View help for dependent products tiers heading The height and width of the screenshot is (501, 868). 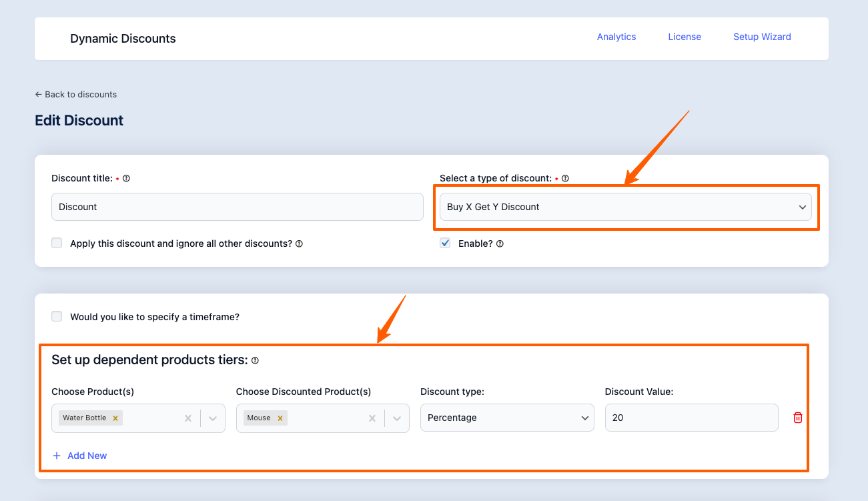point(255,361)
